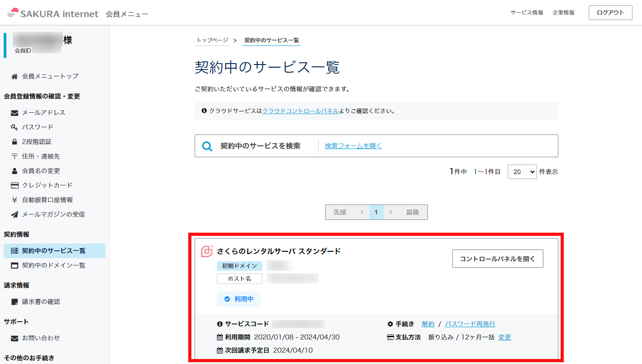642x364 pixels.
Task: Click the card icon beside クレジットカード
Action: point(15,185)
